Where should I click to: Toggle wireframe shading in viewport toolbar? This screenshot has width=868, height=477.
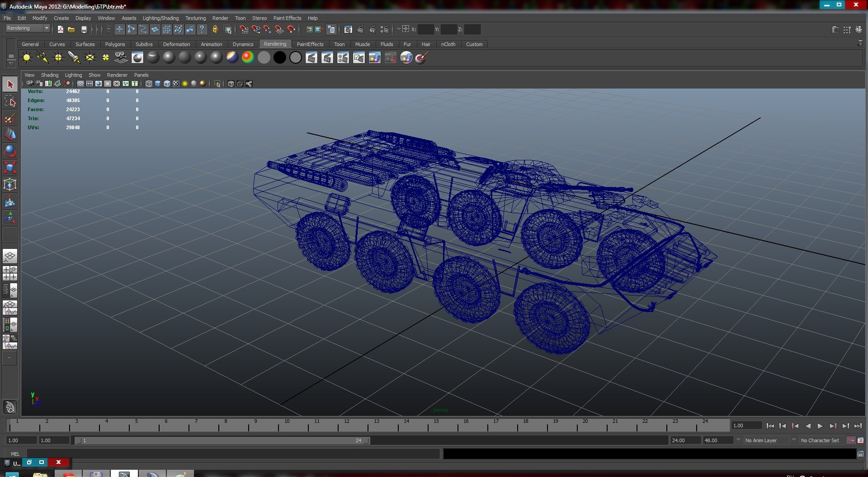149,84
